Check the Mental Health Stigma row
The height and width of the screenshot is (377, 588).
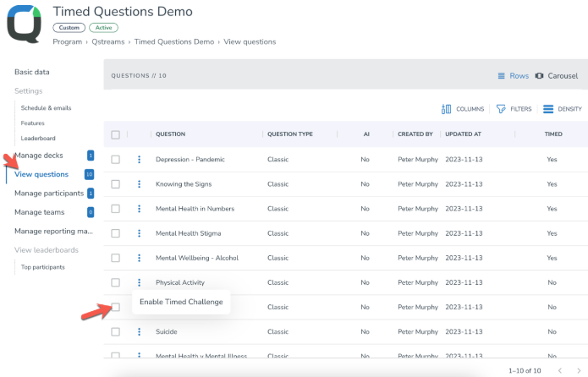pos(116,233)
